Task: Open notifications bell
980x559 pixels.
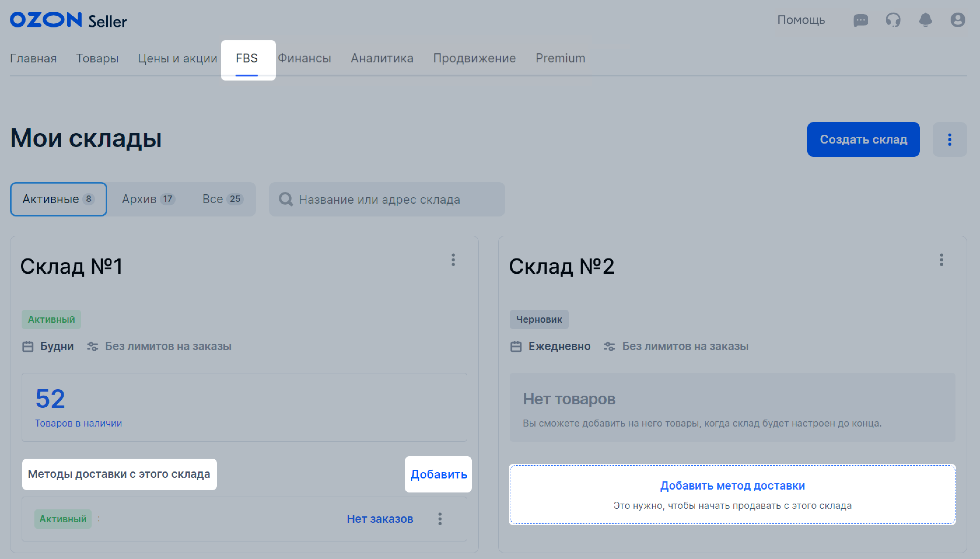Action: coord(925,20)
